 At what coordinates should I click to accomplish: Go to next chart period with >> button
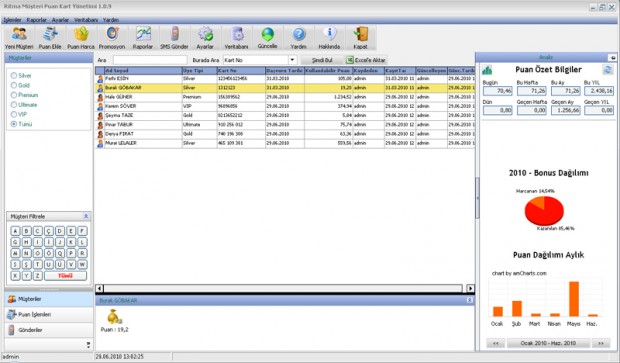(x=601, y=343)
